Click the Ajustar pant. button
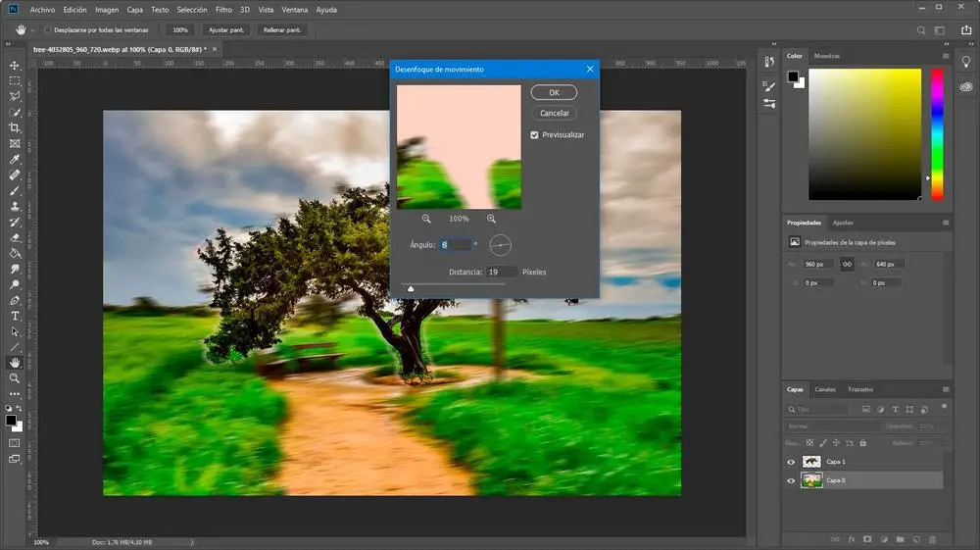Screen dimensions: 980x550 coord(226,30)
